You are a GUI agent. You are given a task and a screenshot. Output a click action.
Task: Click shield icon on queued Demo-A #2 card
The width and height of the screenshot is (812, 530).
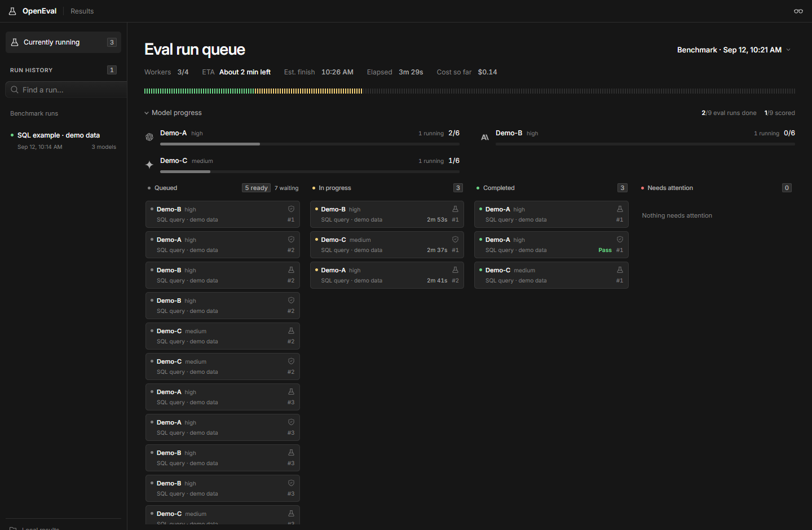coord(291,240)
